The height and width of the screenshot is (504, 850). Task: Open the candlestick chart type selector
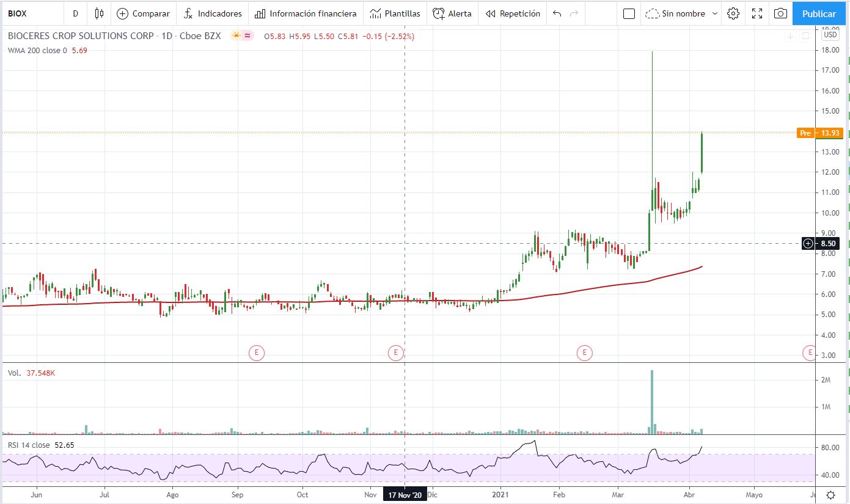tap(100, 13)
